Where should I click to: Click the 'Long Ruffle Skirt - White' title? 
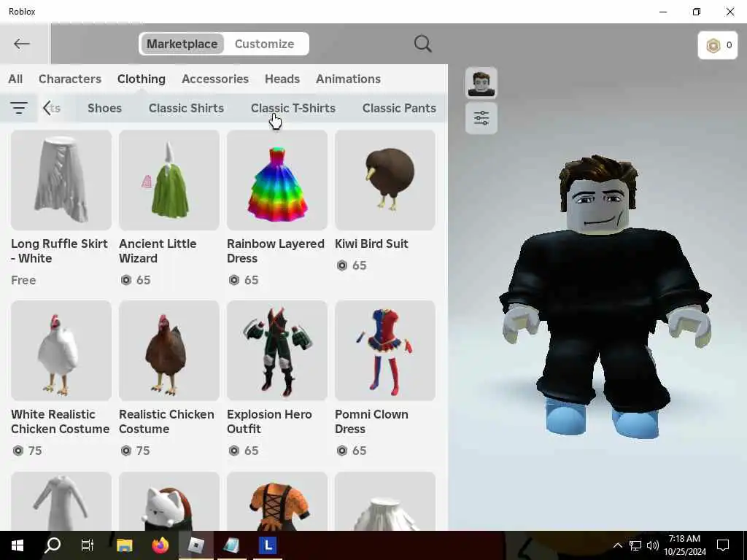click(x=60, y=251)
